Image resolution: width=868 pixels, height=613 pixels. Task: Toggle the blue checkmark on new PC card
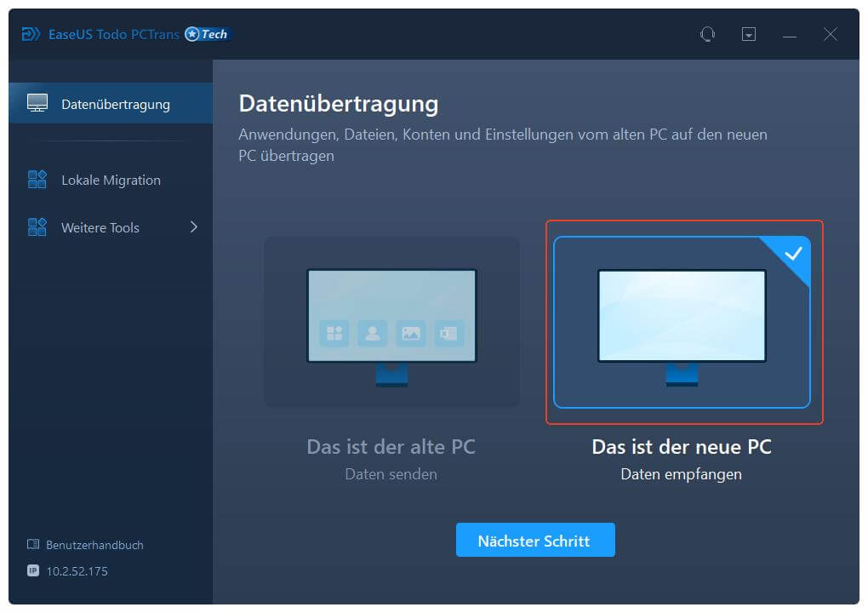[x=793, y=253]
